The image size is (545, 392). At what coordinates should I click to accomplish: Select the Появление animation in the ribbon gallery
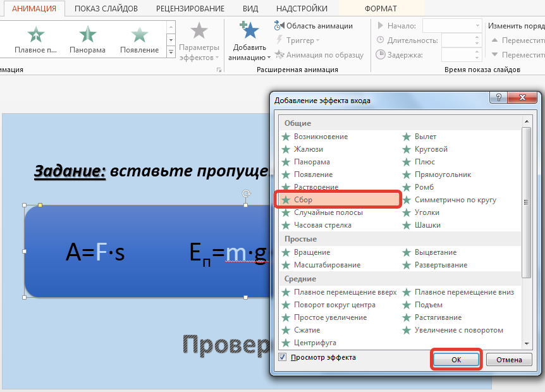[x=139, y=40]
